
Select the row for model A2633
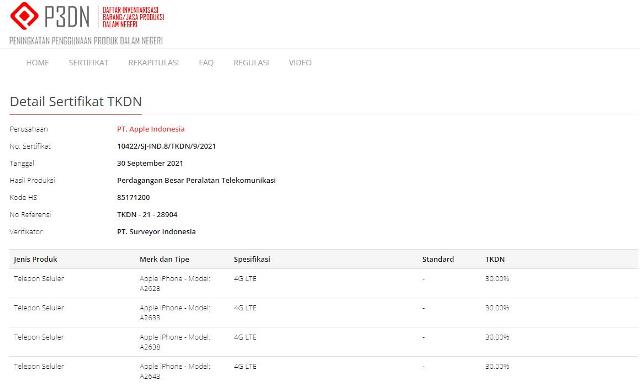[x=324, y=313]
